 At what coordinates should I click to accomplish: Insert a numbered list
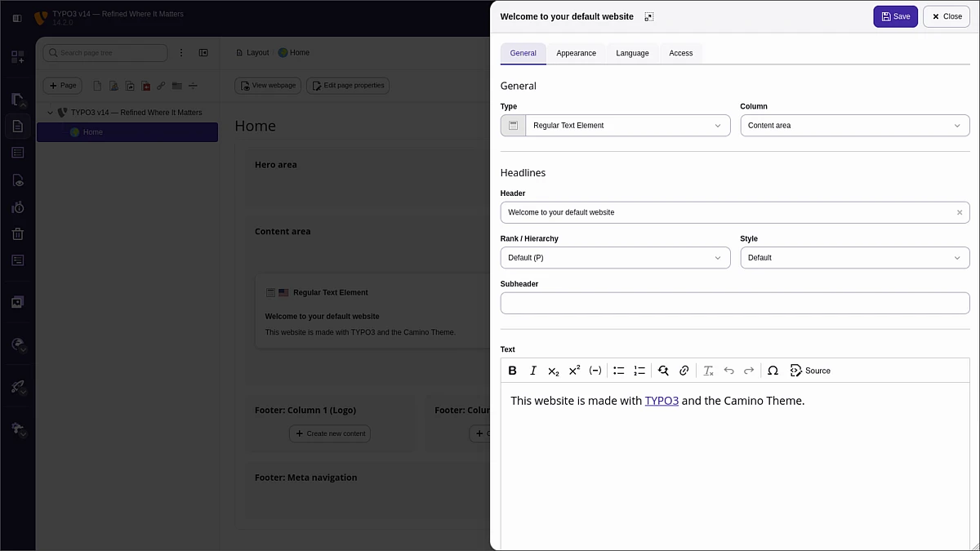click(639, 371)
